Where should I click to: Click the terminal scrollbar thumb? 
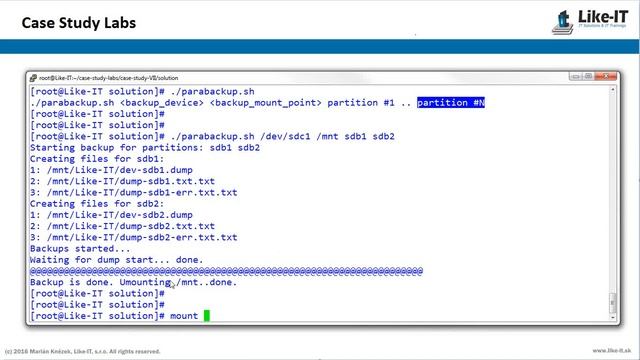[x=612, y=303]
